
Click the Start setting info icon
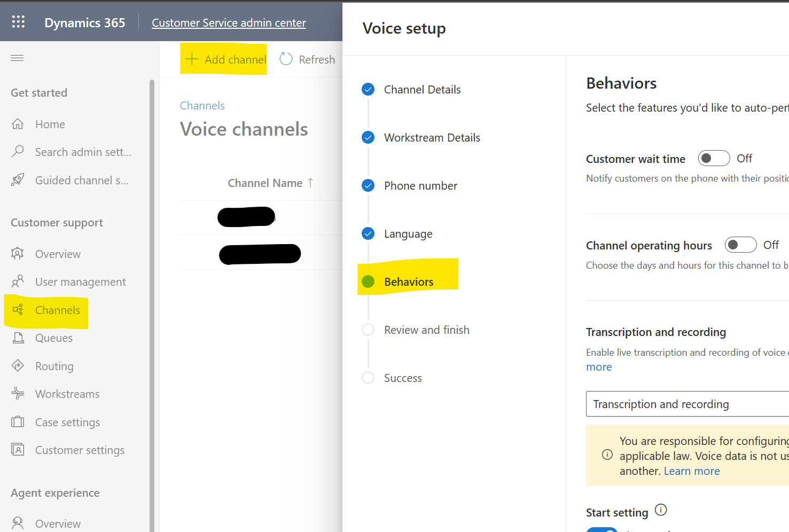[661, 510]
